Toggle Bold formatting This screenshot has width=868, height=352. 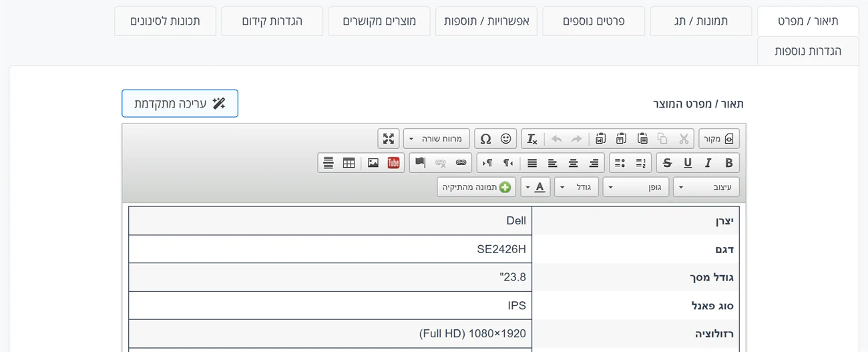(x=729, y=163)
